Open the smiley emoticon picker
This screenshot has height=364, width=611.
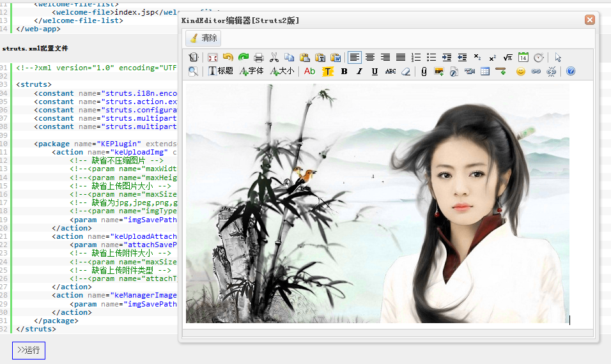(521, 72)
